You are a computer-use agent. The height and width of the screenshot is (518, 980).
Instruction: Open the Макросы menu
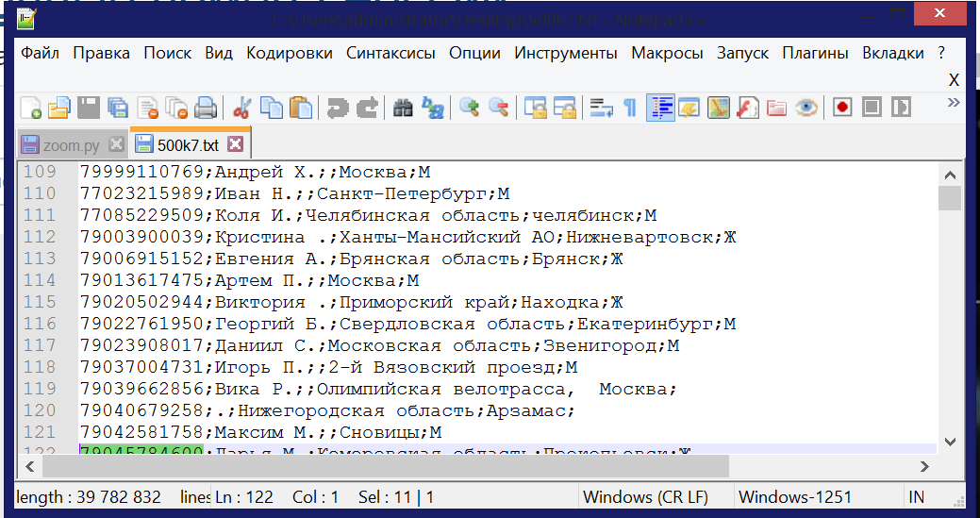pos(667,53)
